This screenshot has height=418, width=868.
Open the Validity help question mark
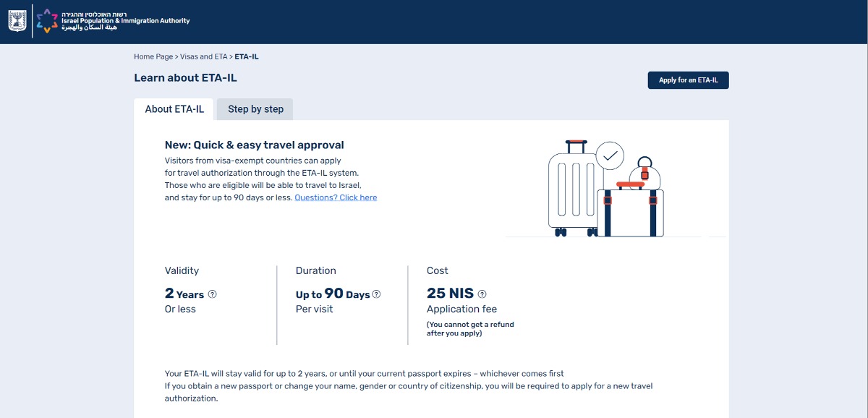pos(213,294)
